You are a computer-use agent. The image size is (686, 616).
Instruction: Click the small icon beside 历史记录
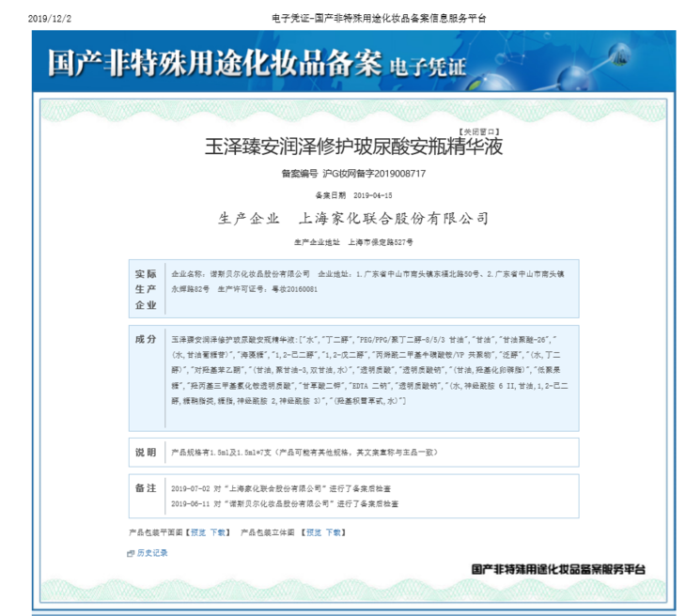(x=131, y=553)
